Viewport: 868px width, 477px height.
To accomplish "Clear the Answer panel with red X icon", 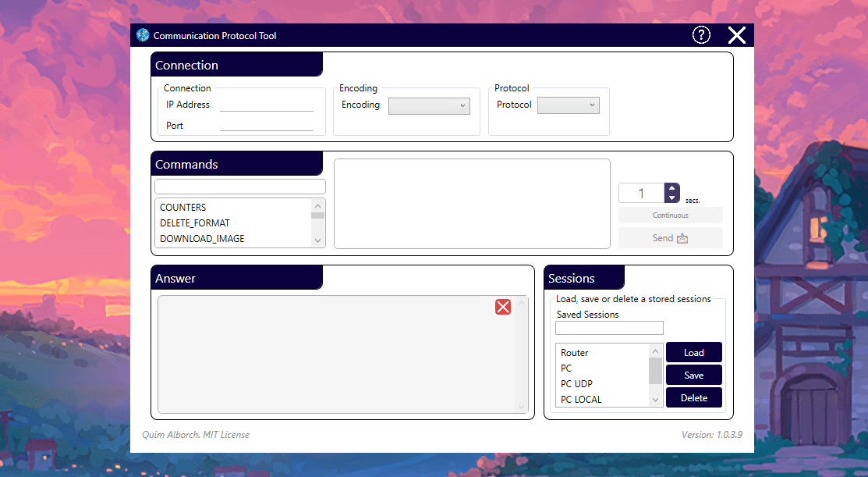I will 503,307.
